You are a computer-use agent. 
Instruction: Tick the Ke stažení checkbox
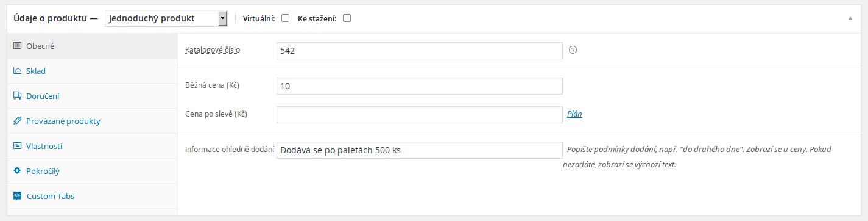347,18
